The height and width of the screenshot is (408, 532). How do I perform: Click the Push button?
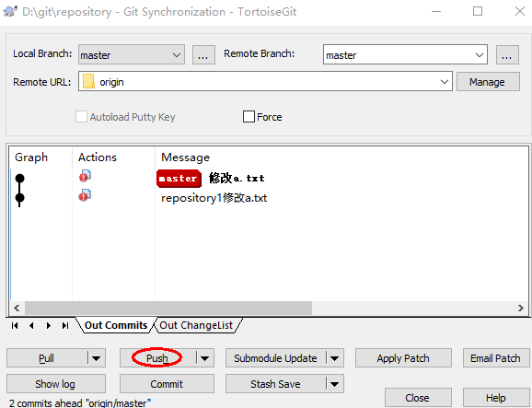[157, 358]
